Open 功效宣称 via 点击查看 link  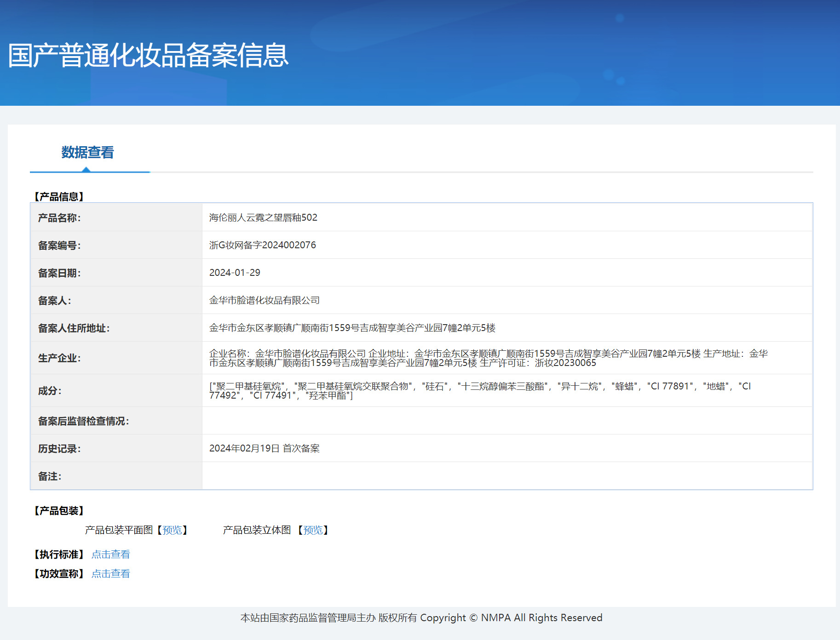(111, 574)
